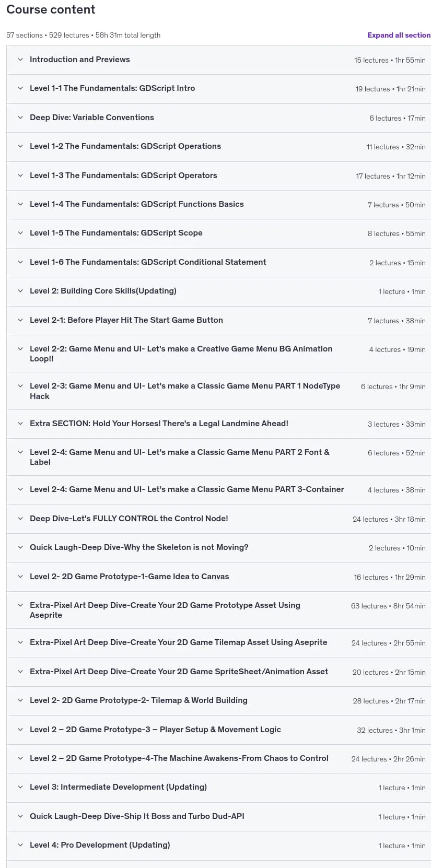This screenshot has height=868, width=431.
Task: Expand the Introduction and Previews chevron
Action: (x=20, y=60)
